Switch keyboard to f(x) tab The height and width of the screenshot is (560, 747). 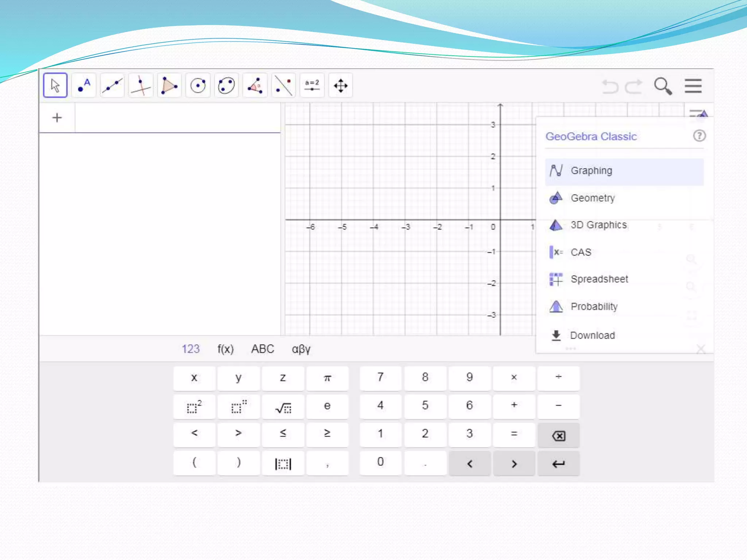pos(225,349)
